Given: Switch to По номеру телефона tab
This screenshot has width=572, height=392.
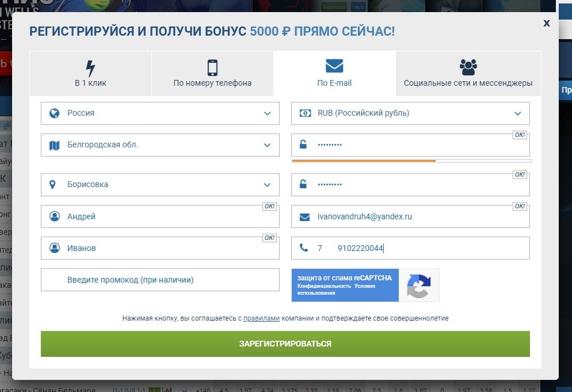Looking at the screenshot, I should [212, 74].
